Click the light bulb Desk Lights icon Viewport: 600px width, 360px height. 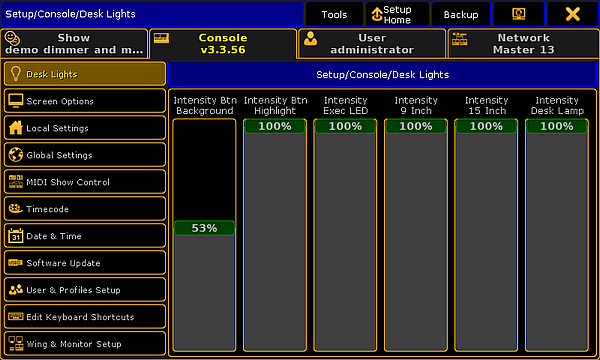click(x=16, y=74)
